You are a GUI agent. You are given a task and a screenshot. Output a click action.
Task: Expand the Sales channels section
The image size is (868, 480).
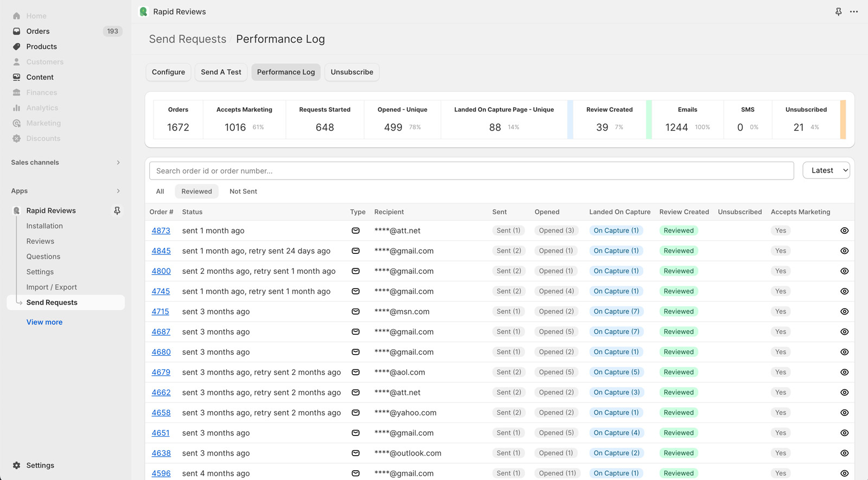[118, 163]
